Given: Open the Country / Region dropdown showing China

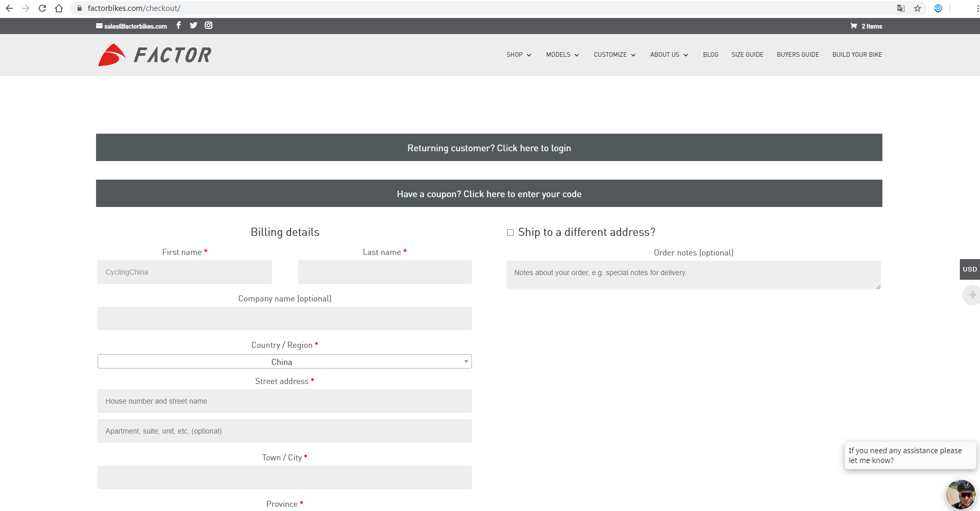Looking at the screenshot, I should click(284, 361).
